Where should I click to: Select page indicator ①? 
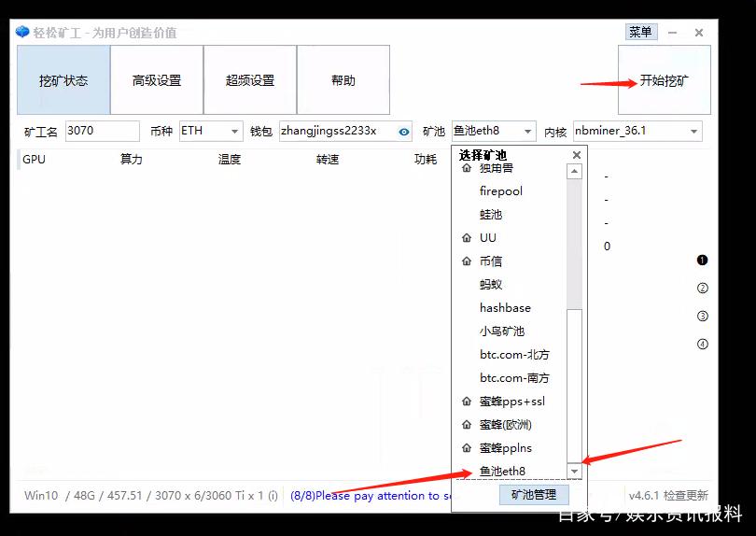coord(702,260)
